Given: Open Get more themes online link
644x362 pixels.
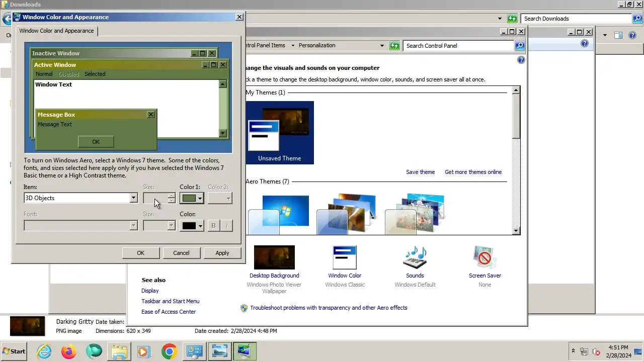Looking at the screenshot, I should [x=473, y=172].
